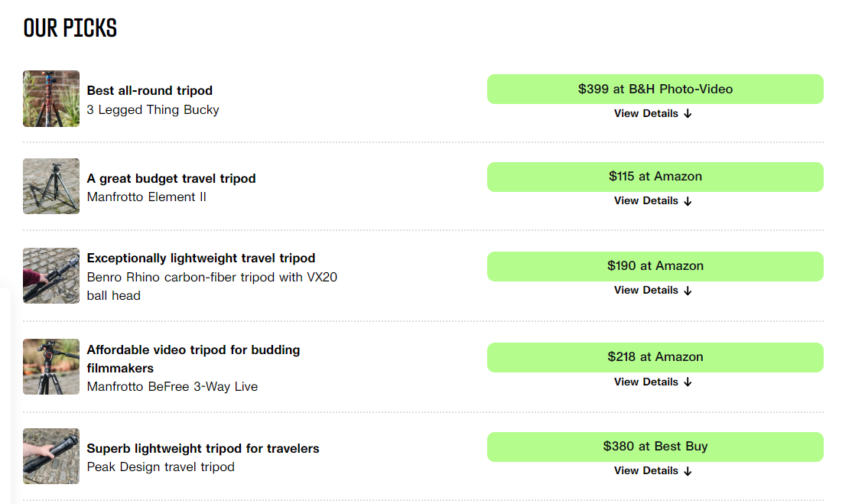Open the Benro Rhino tripod thumbnail image
The width and height of the screenshot is (865, 504).
click(x=50, y=276)
